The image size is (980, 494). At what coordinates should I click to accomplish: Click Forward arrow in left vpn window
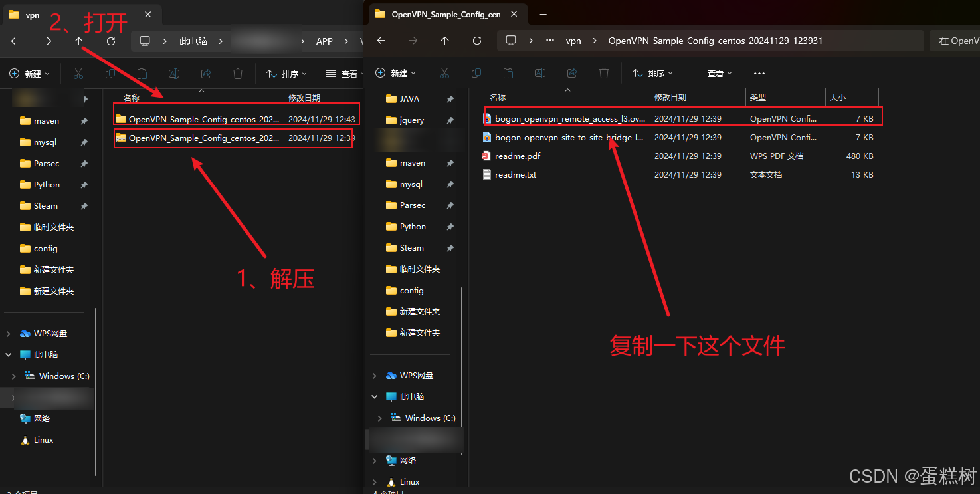pos(47,41)
